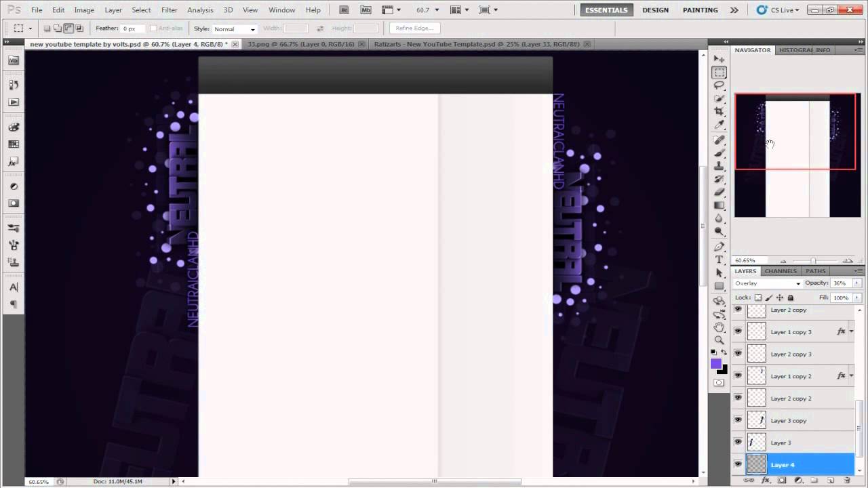Open the new adjustment layer menu

(798, 480)
